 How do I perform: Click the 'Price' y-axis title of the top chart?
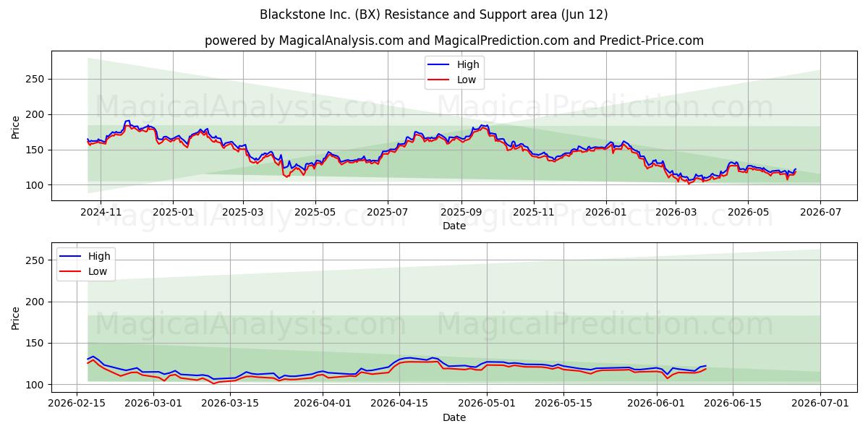[16, 126]
